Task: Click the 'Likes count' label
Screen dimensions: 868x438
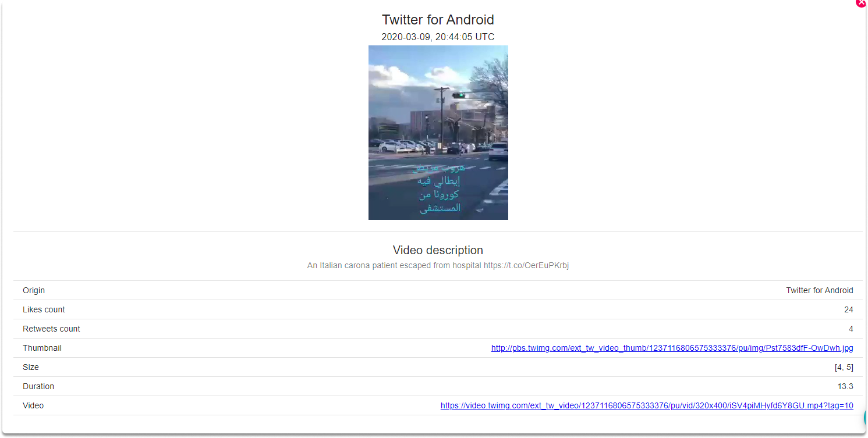Action: (x=44, y=309)
